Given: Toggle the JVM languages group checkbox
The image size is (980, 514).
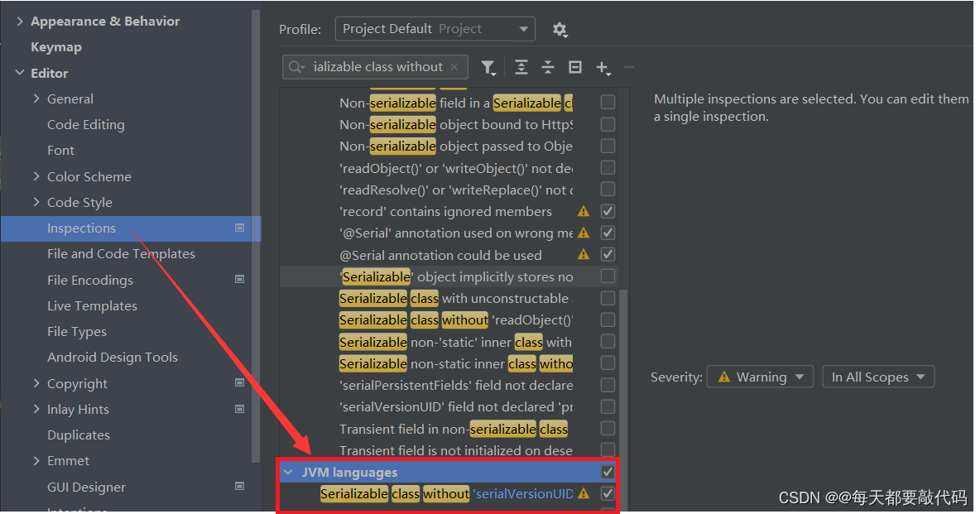Looking at the screenshot, I should coord(608,472).
